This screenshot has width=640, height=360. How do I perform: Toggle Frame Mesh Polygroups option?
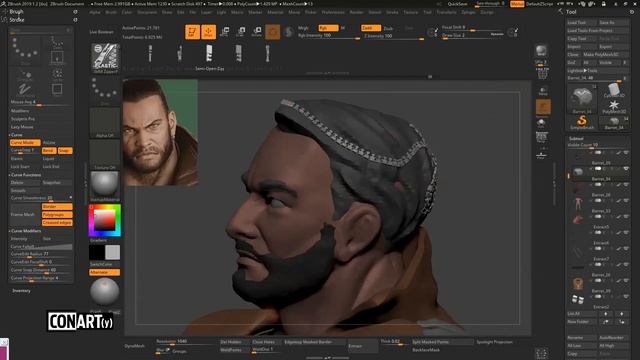coord(57,215)
